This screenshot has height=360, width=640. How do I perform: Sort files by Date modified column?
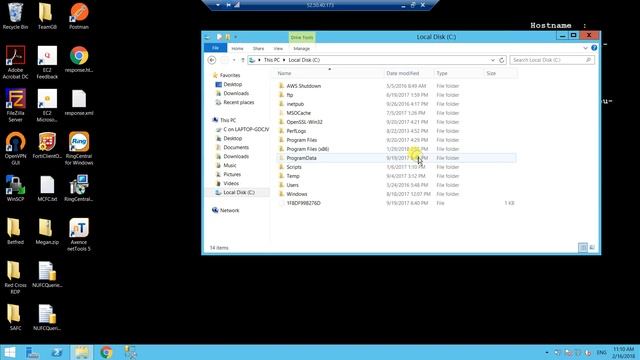pyautogui.click(x=409, y=73)
